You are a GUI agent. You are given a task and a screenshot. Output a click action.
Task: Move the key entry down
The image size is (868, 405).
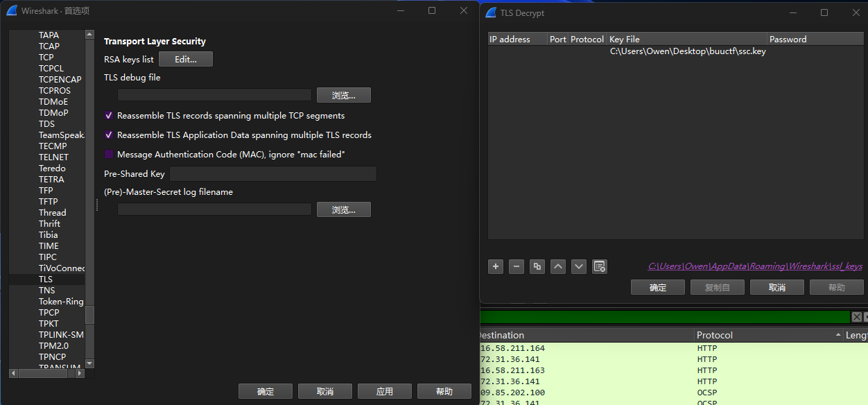pyautogui.click(x=579, y=266)
